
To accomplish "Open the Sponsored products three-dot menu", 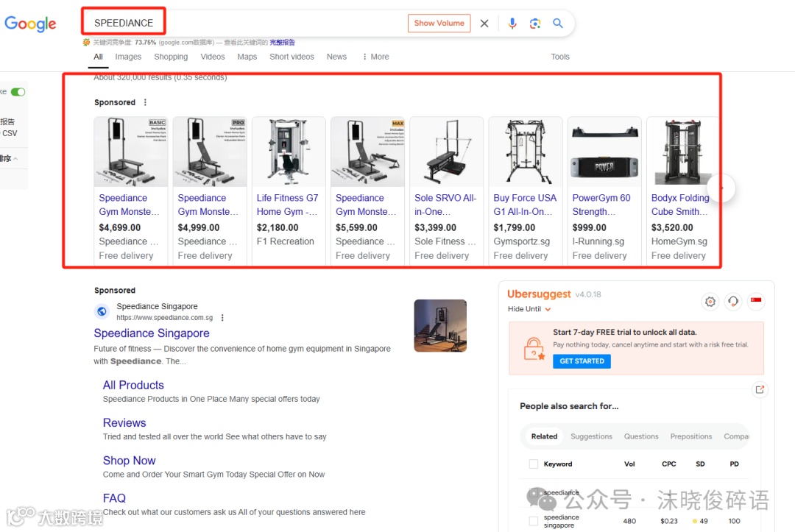I will (x=145, y=102).
